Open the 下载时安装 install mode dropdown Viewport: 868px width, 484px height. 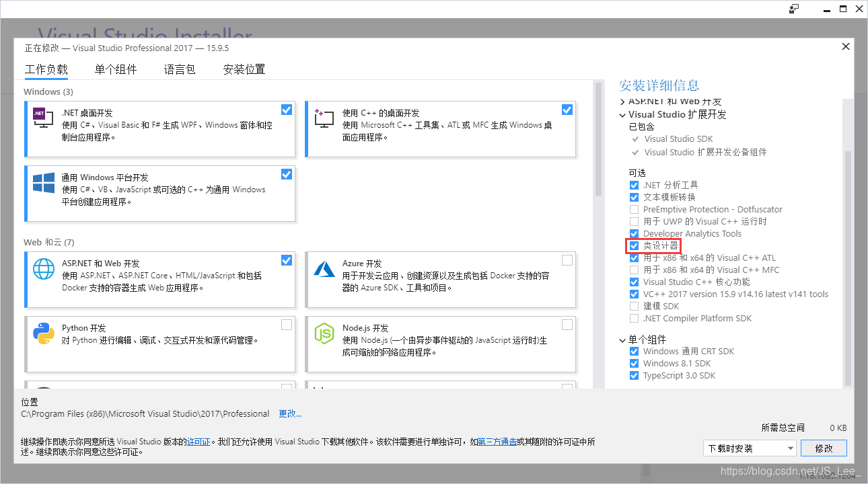point(750,448)
